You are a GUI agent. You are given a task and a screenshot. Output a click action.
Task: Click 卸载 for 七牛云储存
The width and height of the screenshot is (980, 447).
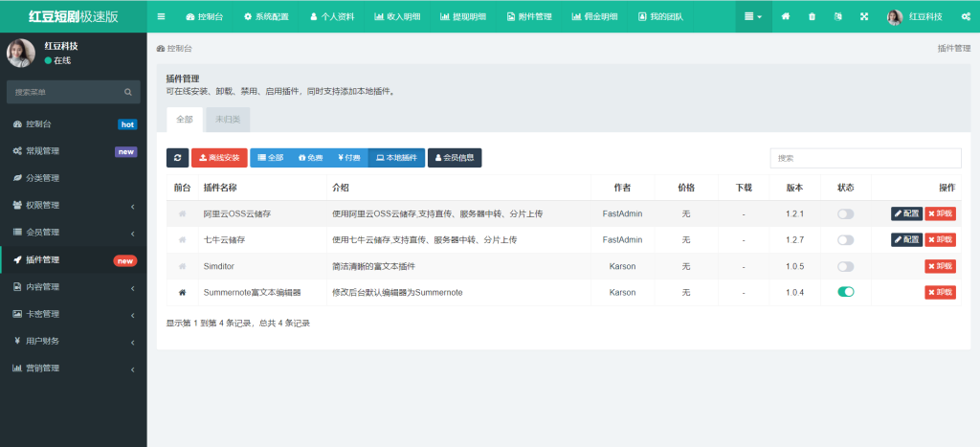tap(940, 240)
